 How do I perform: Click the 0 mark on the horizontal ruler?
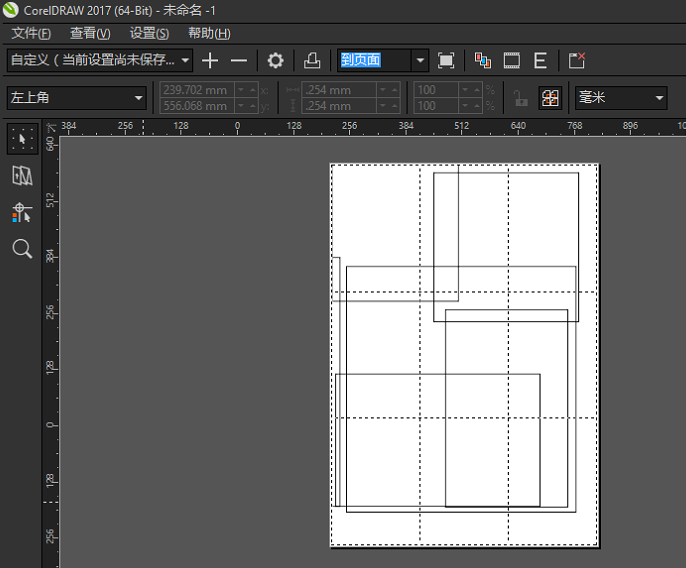click(x=237, y=126)
